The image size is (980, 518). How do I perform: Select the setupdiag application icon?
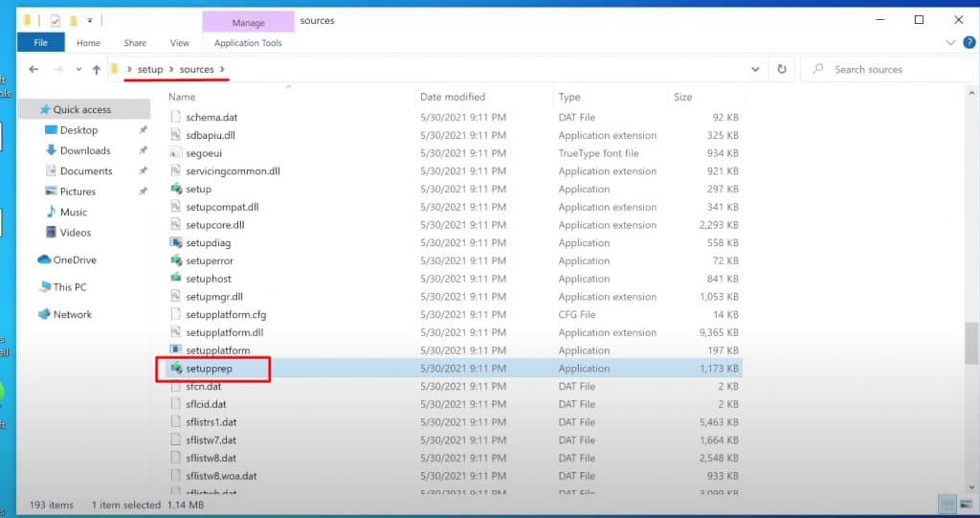[176, 243]
